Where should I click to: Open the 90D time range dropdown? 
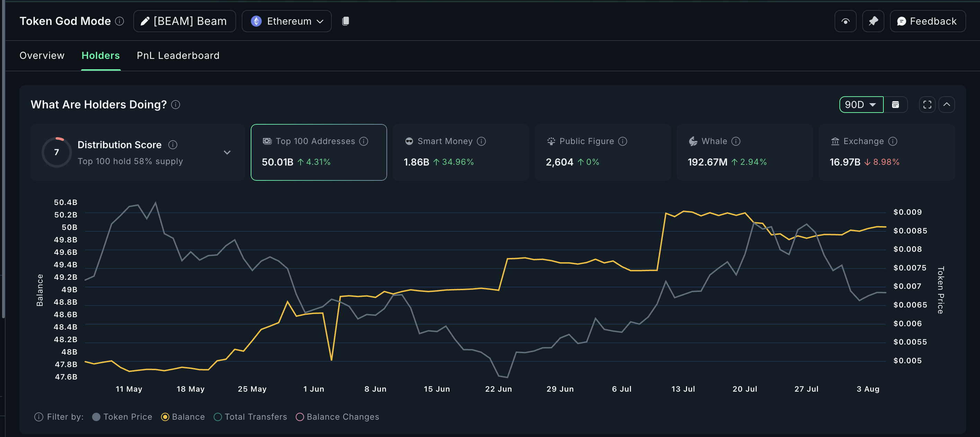(x=861, y=105)
